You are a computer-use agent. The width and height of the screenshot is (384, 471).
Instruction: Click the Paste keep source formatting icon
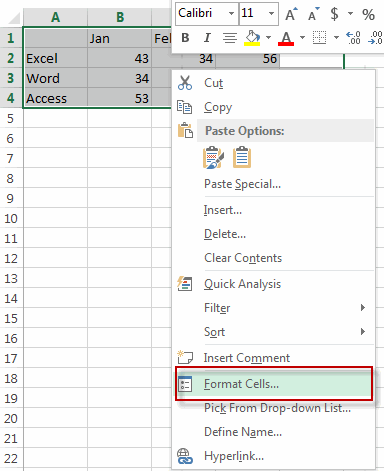pos(213,157)
